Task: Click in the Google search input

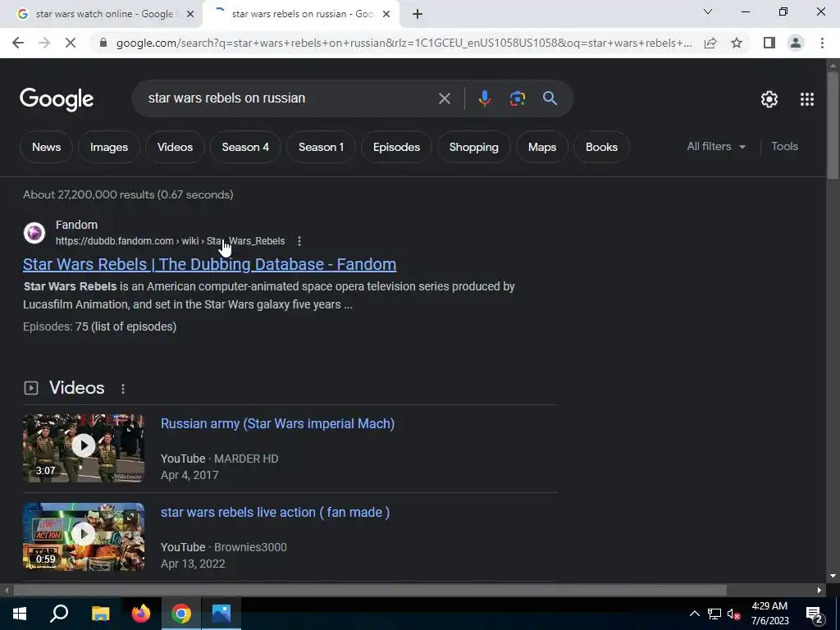Action: (x=290, y=98)
